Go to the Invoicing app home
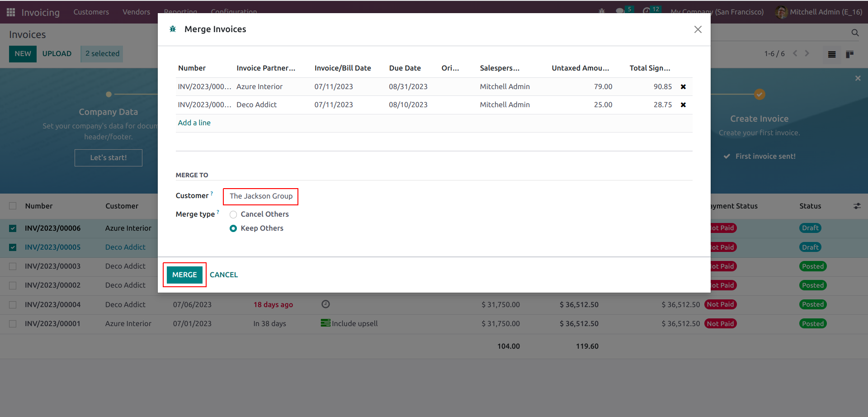This screenshot has height=417, width=868. click(41, 12)
